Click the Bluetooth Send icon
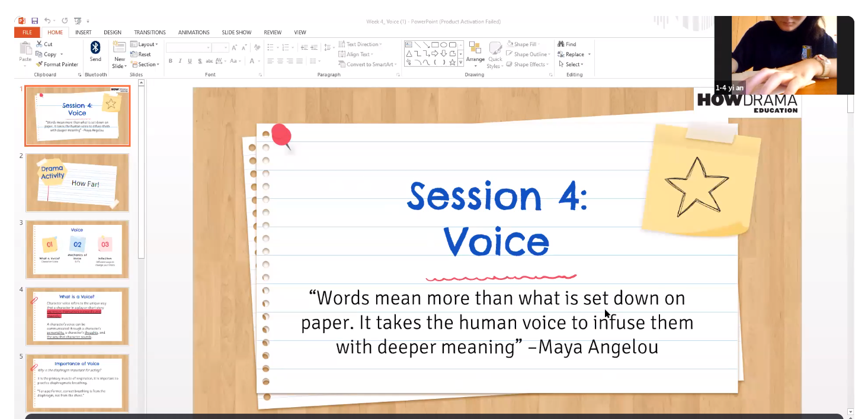This screenshot has width=868, height=419. pyautogui.click(x=95, y=49)
